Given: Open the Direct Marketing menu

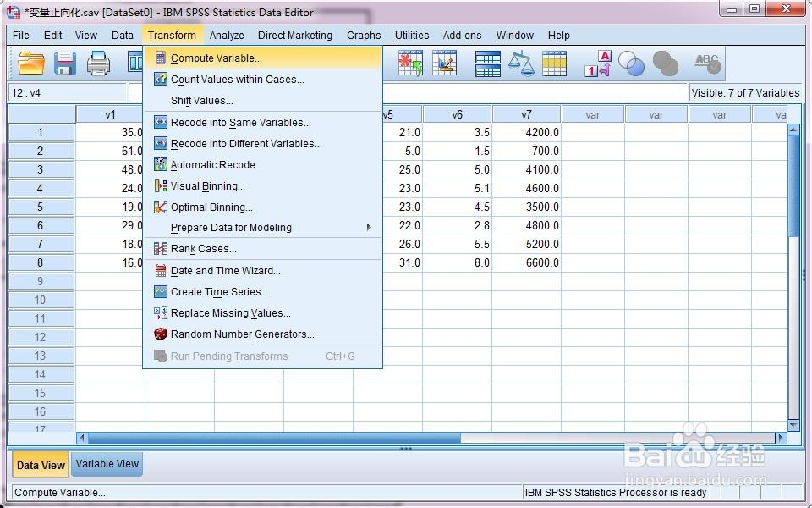Looking at the screenshot, I should (295, 36).
